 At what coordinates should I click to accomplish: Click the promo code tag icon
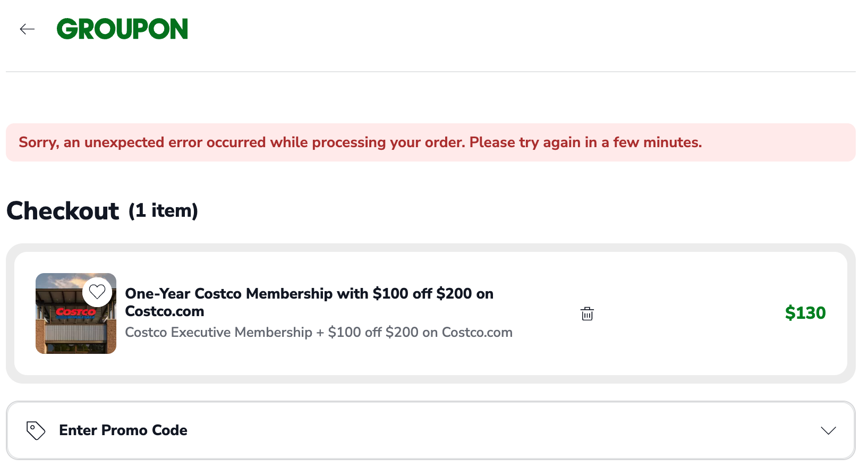36,430
